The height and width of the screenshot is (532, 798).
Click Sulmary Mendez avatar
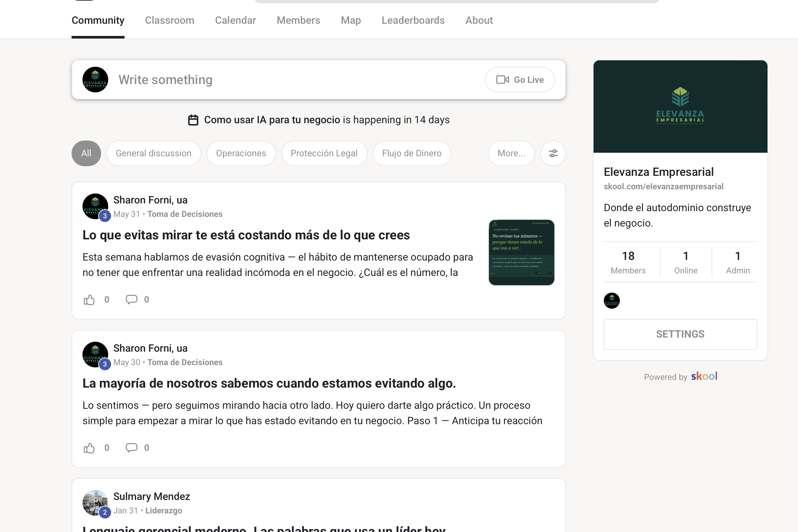tap(95, 503)
